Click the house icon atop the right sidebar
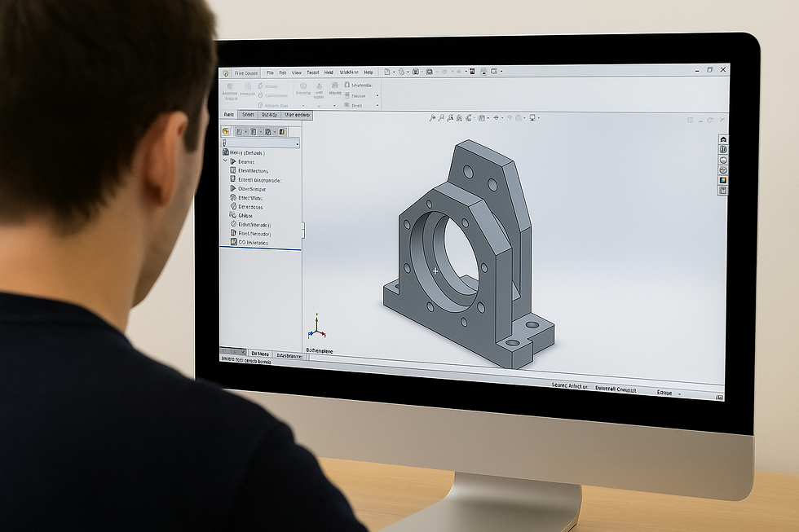 722,139
